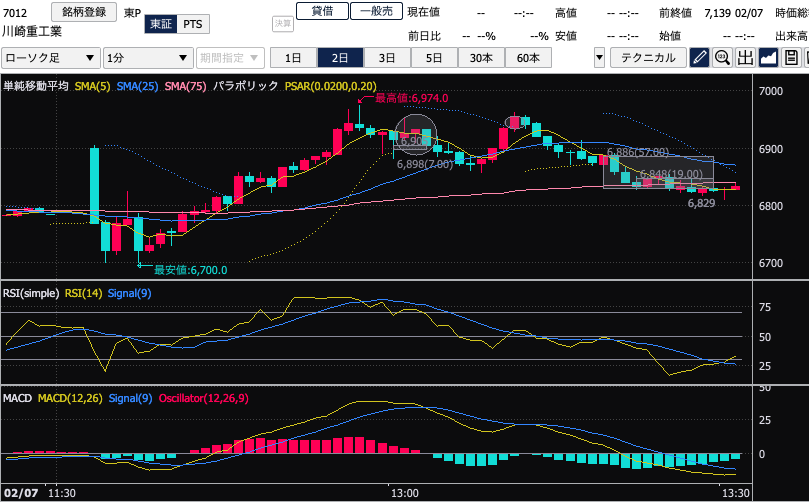The image size is (809, 502).
Task: Open the ローソク足 chart type dropdown
Action: pyautogui.click(x=51, y=58)
